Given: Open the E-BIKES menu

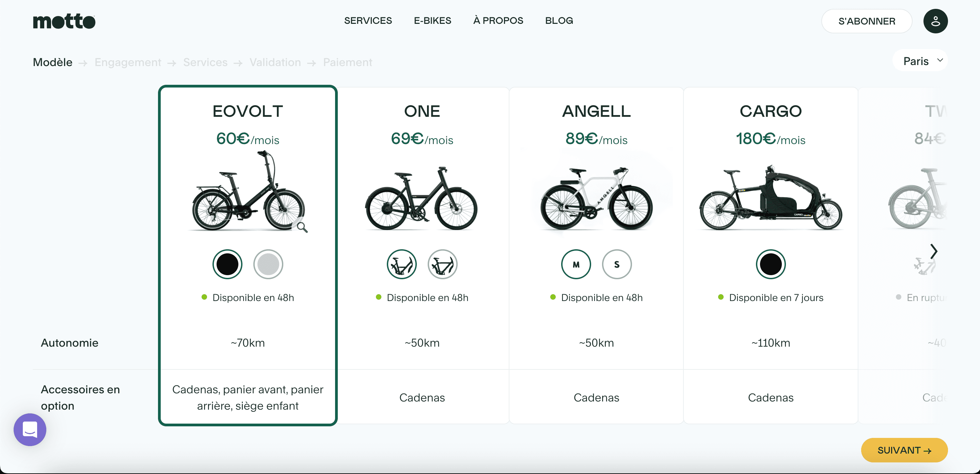Looking at the screenshot, I should tap(432, 20).
